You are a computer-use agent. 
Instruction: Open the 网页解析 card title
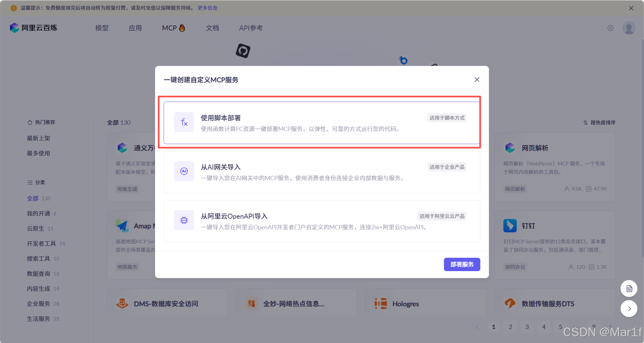pyautogui.click(x=535, y=148)
